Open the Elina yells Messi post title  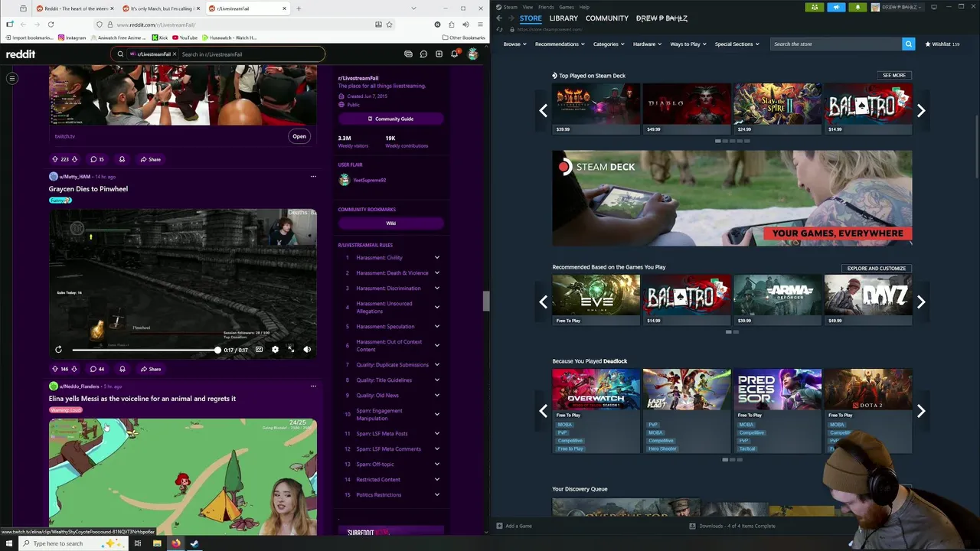[142, 399]
